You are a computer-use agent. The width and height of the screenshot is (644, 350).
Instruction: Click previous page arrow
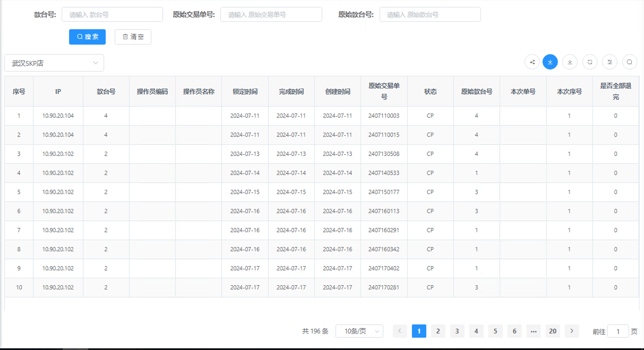coord(400,331)
